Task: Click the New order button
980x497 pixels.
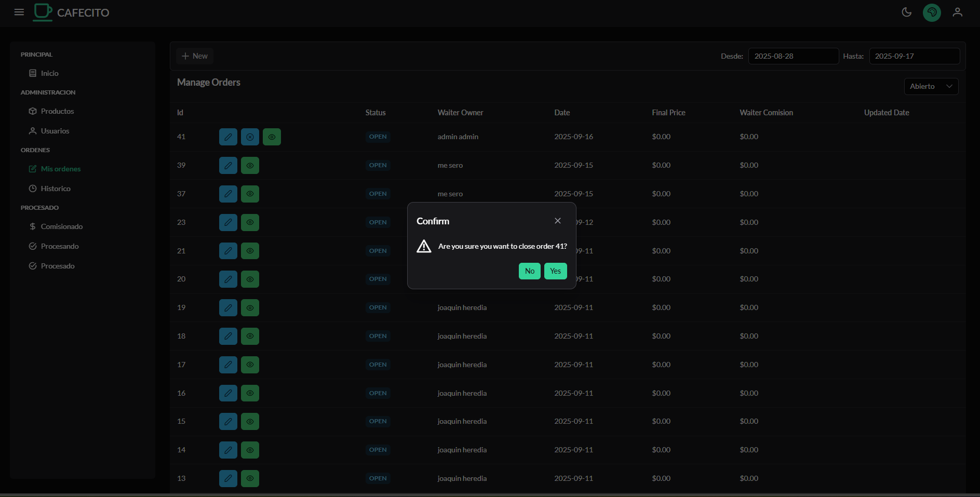Action: (x=195, y=56)
